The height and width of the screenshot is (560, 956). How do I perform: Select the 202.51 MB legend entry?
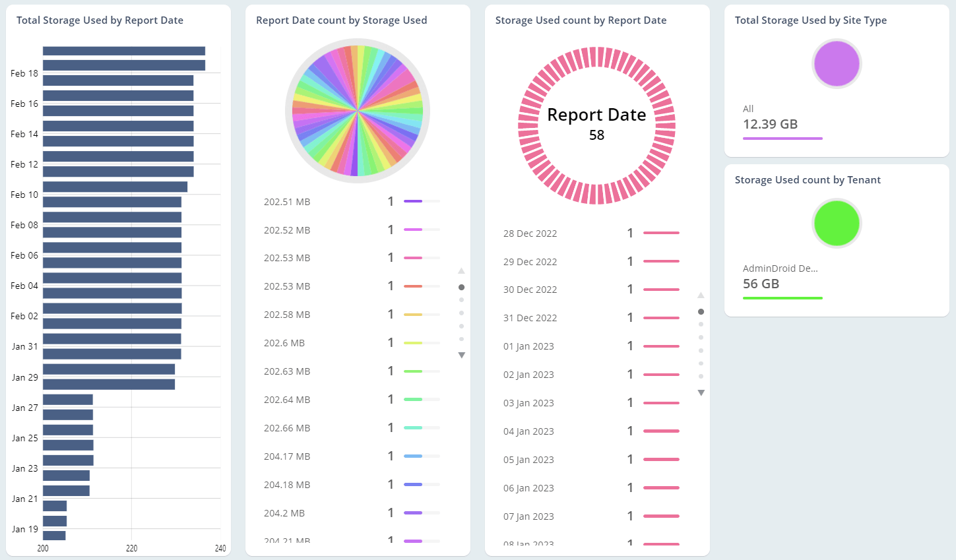coord(287,202)
